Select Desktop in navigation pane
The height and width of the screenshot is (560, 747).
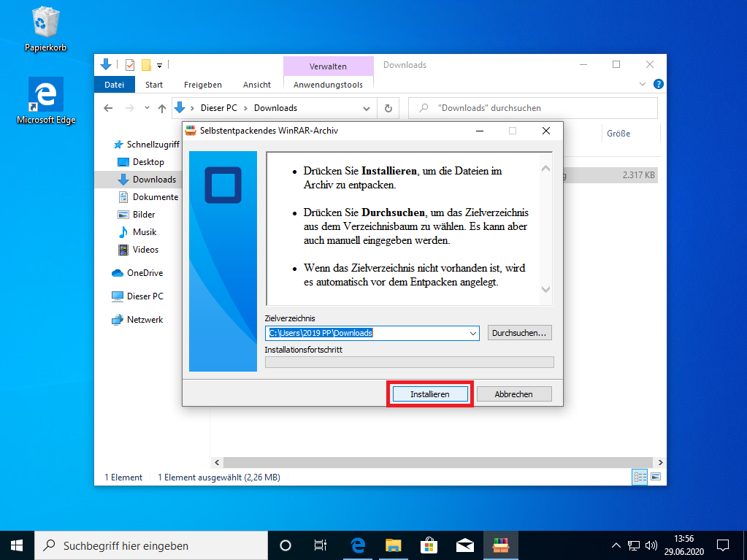[141, 162]
